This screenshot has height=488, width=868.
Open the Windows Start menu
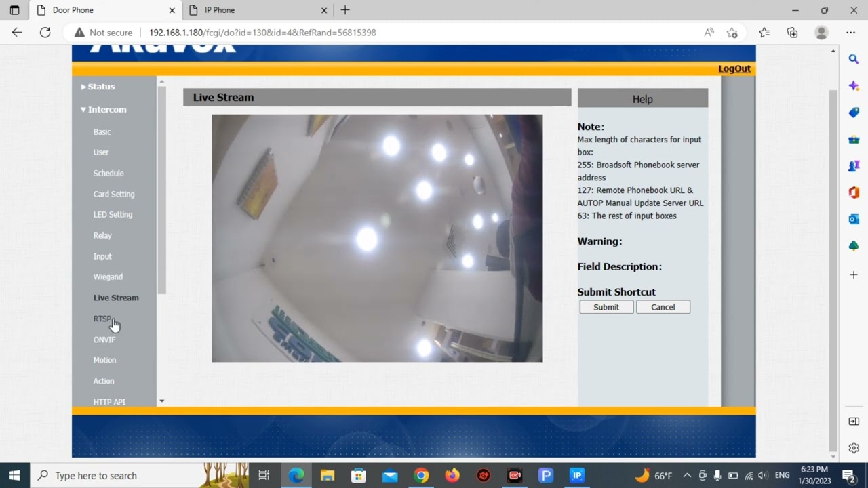[x=15, y=475]
